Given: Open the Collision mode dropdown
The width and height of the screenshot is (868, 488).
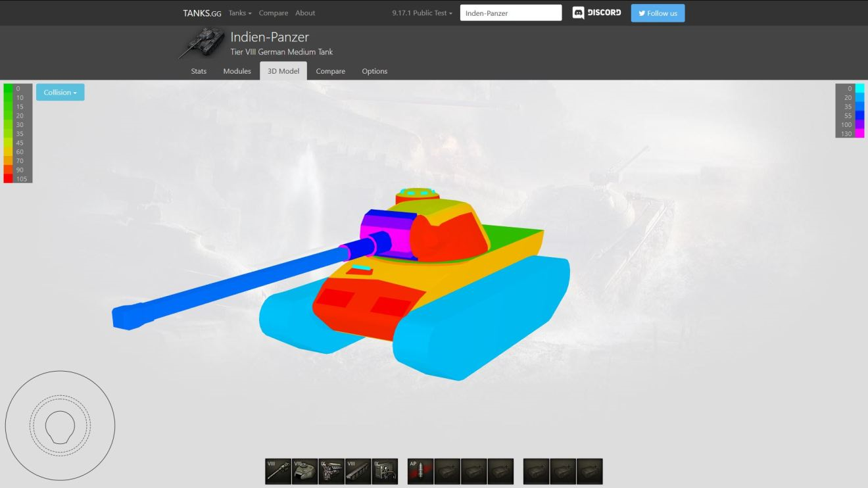Looking at the screenshot, I should [60, 93].
